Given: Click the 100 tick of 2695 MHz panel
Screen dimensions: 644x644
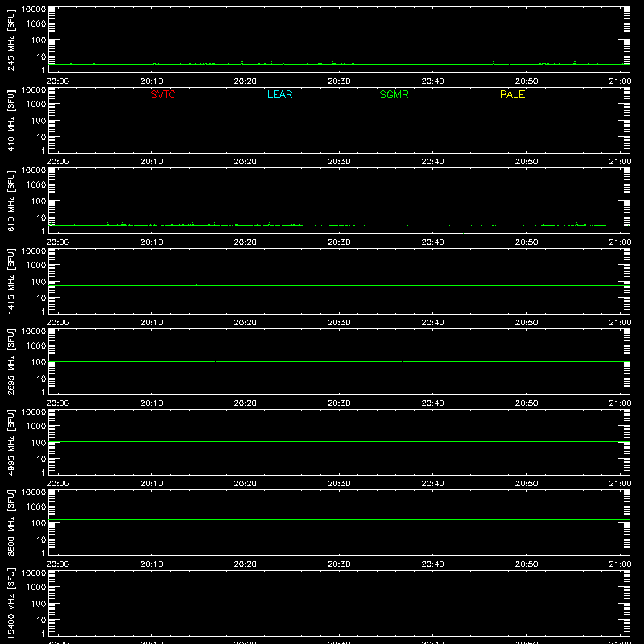Looking at the screenshot, I should click(x=38, y=362).
